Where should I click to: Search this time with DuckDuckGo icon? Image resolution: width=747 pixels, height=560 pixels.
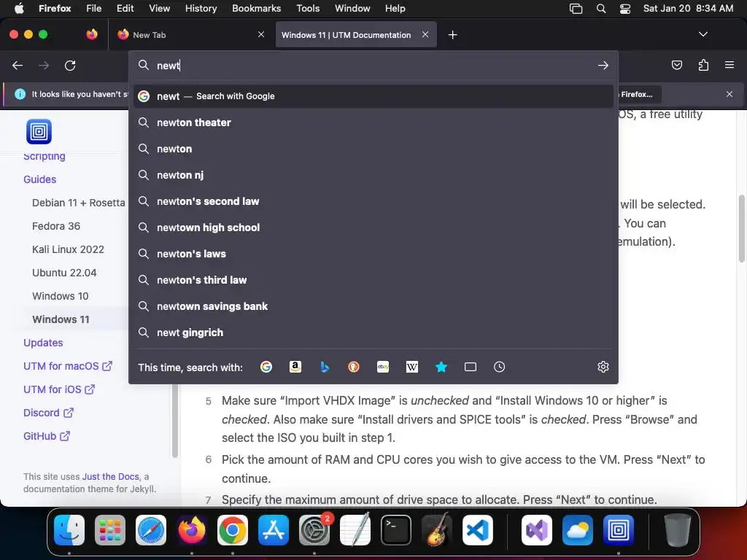[354, 367]
